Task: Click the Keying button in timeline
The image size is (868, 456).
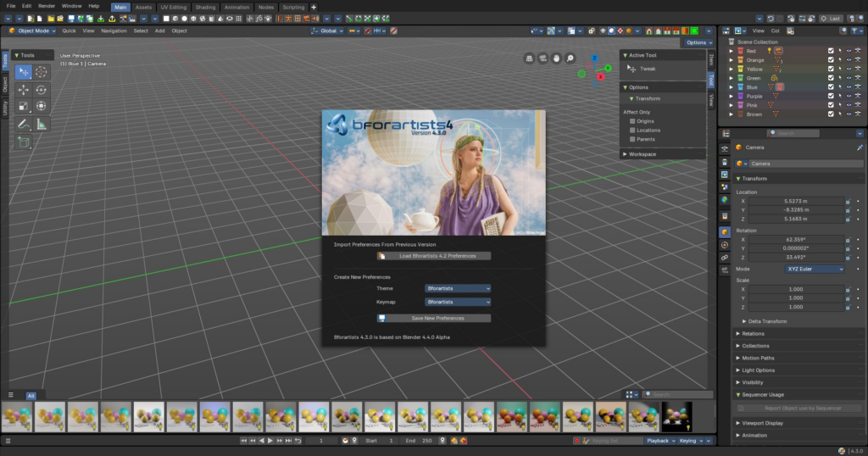Action: pos(692,441)
